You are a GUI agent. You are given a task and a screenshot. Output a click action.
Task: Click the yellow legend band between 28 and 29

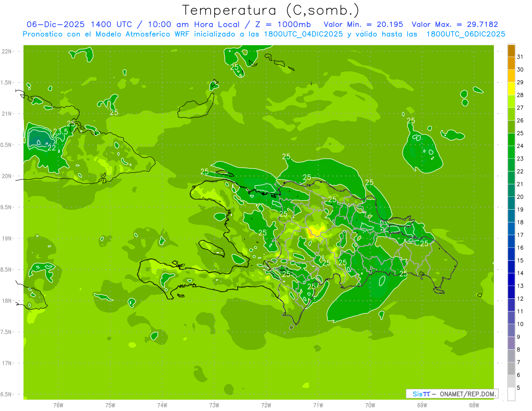[x=511, y=89]
